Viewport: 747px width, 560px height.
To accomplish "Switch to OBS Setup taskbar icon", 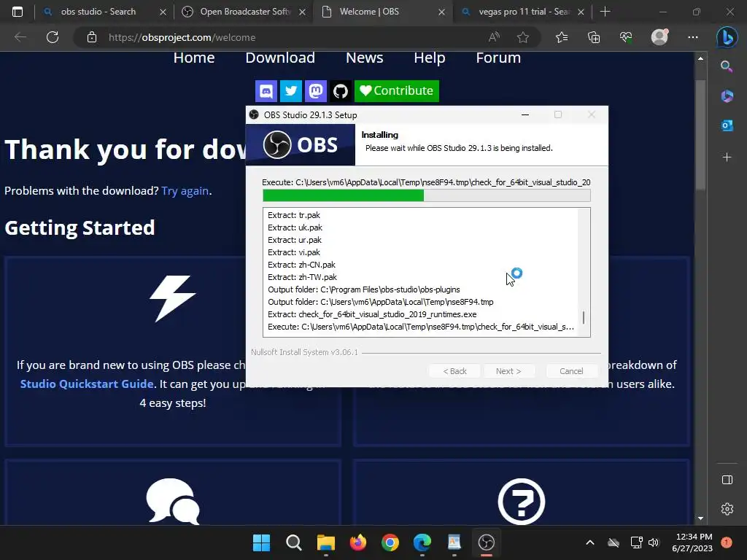I will [x=487, y=542].
